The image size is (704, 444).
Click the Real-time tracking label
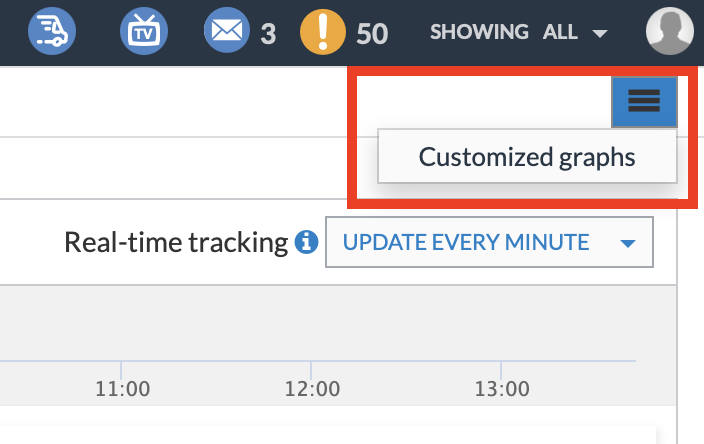point(176,242)
